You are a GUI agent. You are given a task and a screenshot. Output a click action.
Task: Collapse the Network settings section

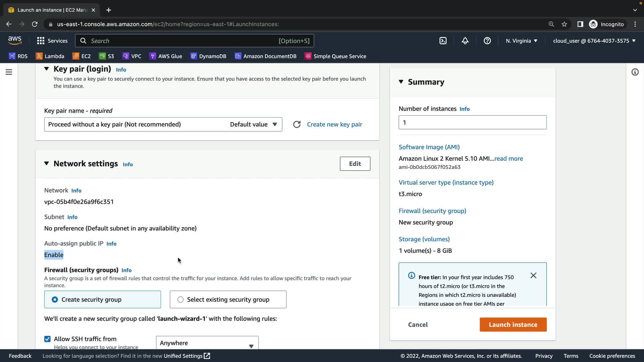47,164
